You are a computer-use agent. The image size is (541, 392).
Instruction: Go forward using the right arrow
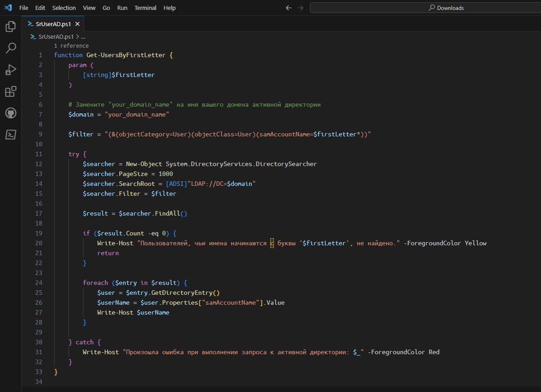[x=300, y=8]
